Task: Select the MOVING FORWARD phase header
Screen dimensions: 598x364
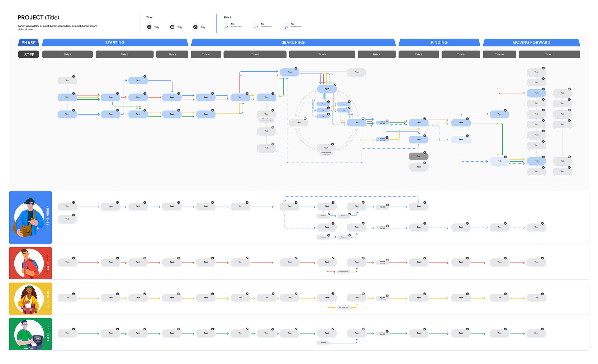Action: (531, 43)
